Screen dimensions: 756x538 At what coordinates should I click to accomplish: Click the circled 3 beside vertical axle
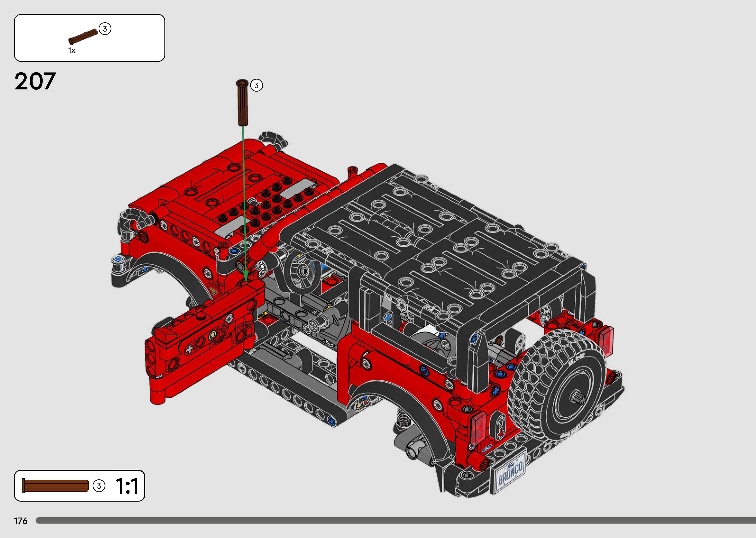click(256, 85)
